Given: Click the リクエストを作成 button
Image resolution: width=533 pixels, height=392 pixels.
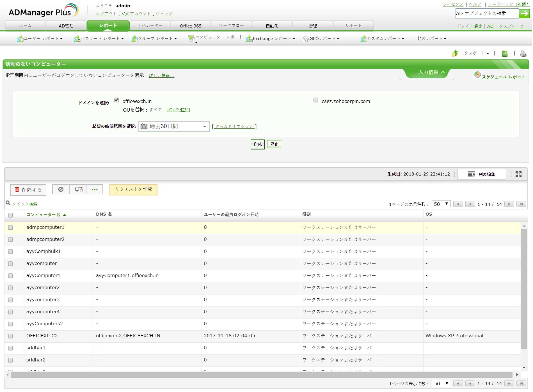Looking at the screenshot, I should (134, 190).
